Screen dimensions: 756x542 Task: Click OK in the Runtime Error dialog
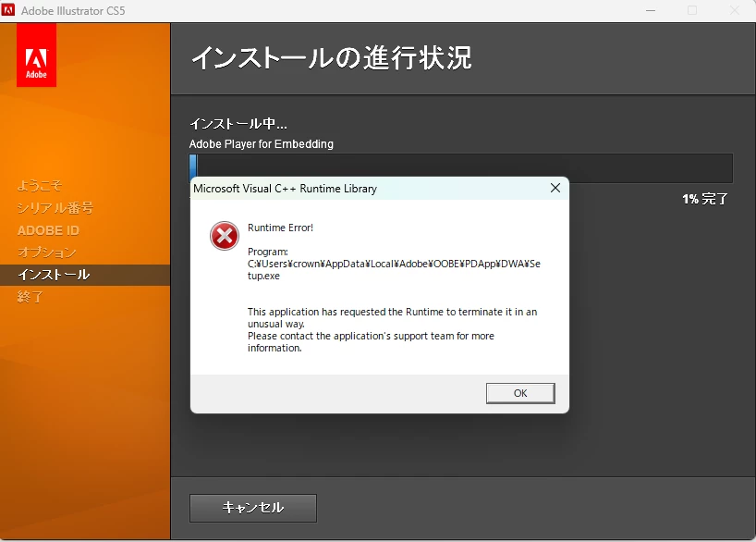click(520, 393)
